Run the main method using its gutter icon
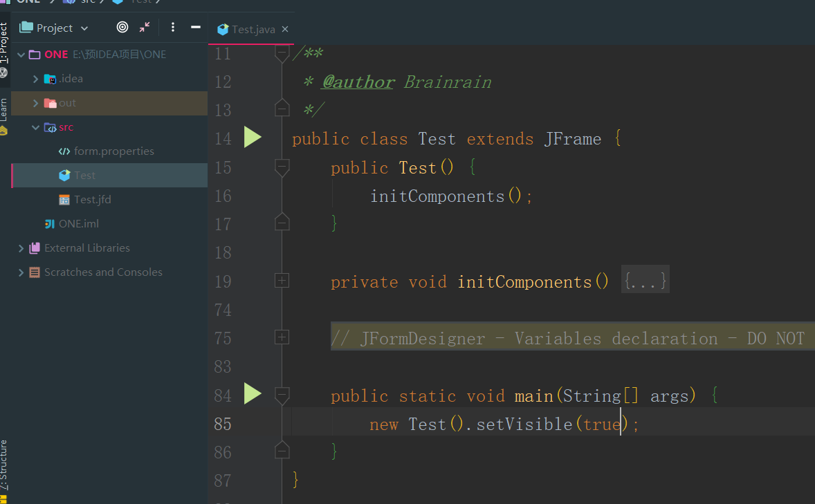Viewport: 815px width, 504px height. (x=253, y=393)
